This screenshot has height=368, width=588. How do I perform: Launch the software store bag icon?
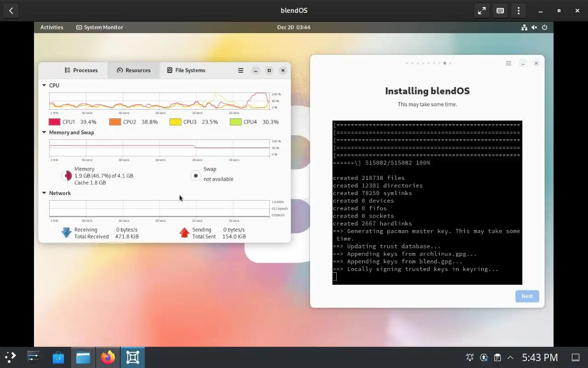pos(58,357)
